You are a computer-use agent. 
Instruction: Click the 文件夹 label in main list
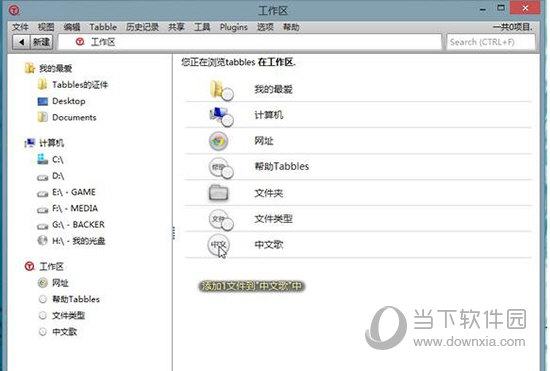tap(268, 193)
